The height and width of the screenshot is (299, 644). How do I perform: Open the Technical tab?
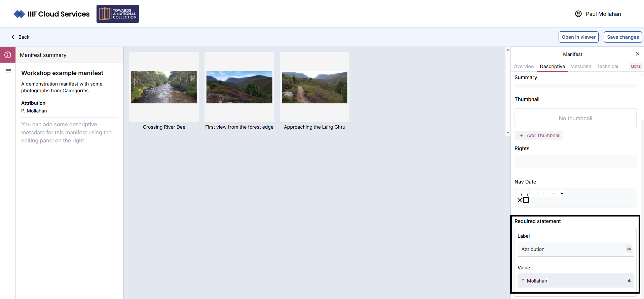click(607, 67)
